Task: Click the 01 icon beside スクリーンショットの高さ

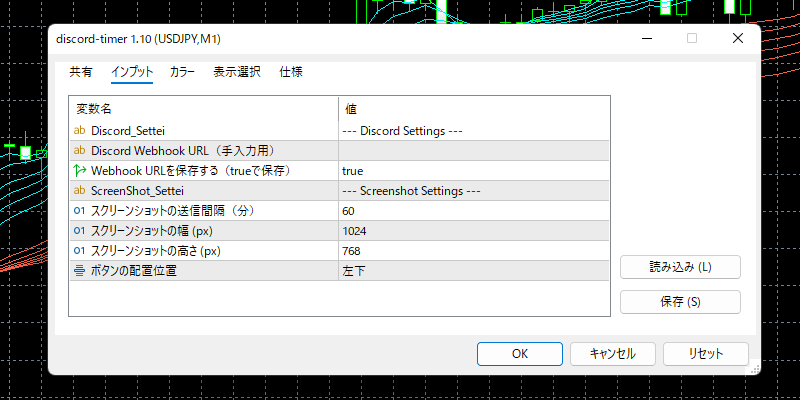Action: pyautogui.click(x=80, y=251)
